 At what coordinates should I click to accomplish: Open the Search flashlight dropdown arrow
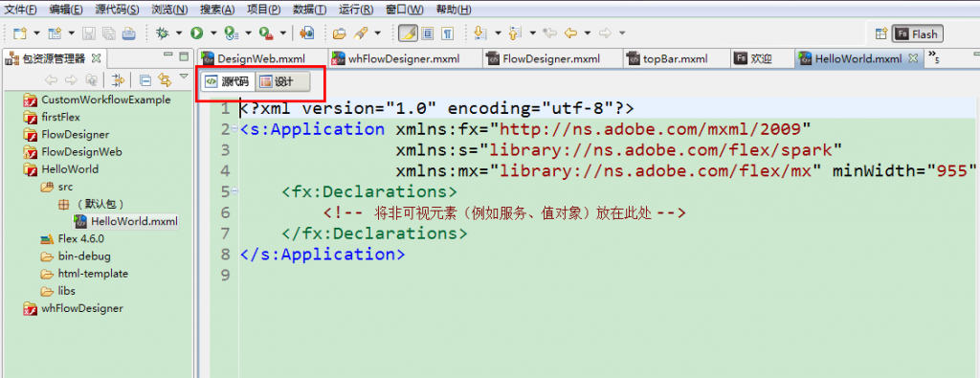click(377, 33)
